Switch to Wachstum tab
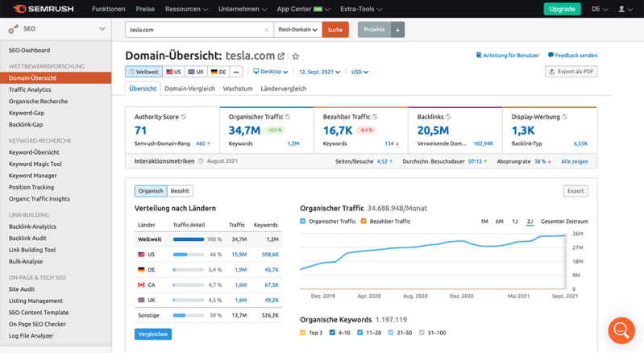 click(x=238, y=89)
